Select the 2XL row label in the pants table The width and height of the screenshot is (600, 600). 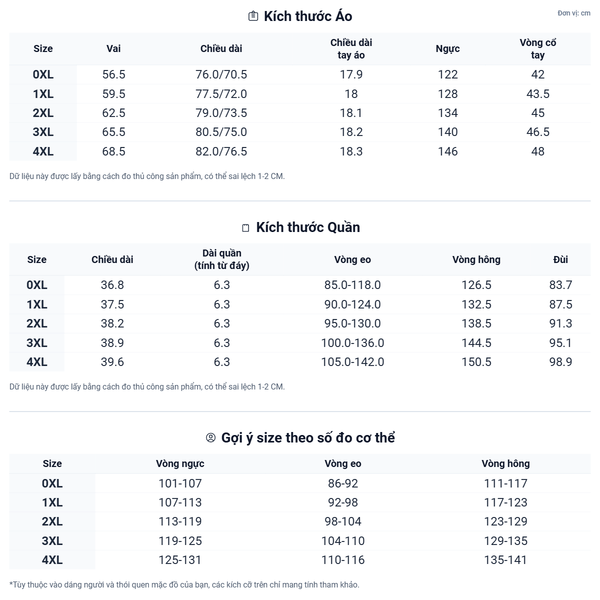pyautogui.click(x=37, y=324)
